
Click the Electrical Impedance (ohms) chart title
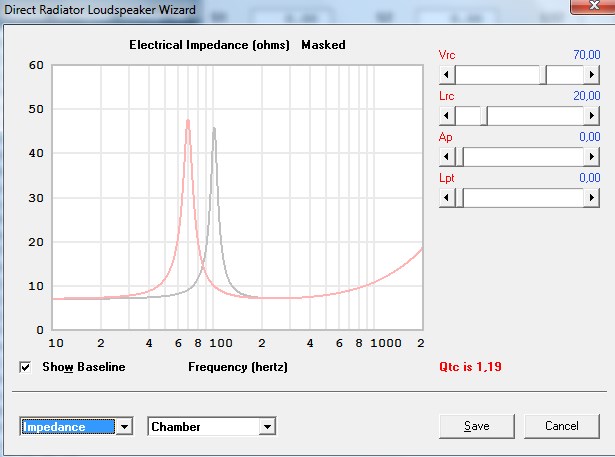point(209,45)
